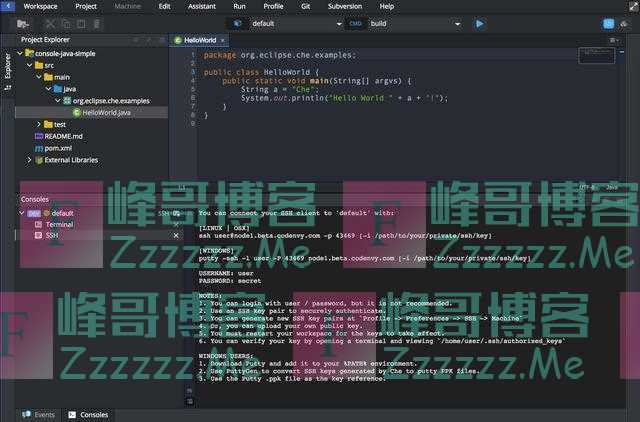The image size is (640, 422).
Task: Click the SSH console icon
Action: coord(38,236)
